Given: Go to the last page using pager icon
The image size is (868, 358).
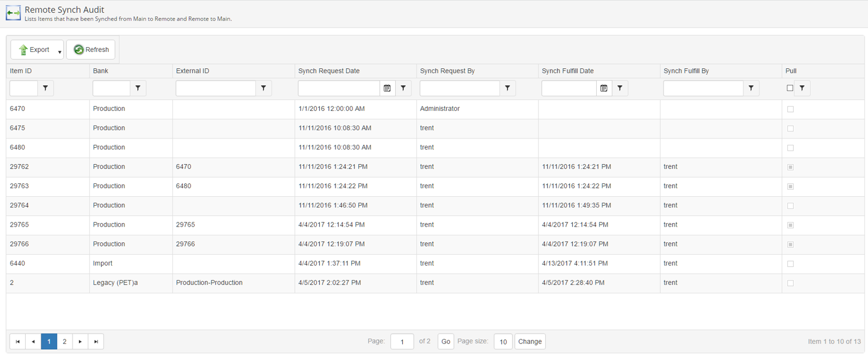Looking at the screenshot, I should click(96, 342).
